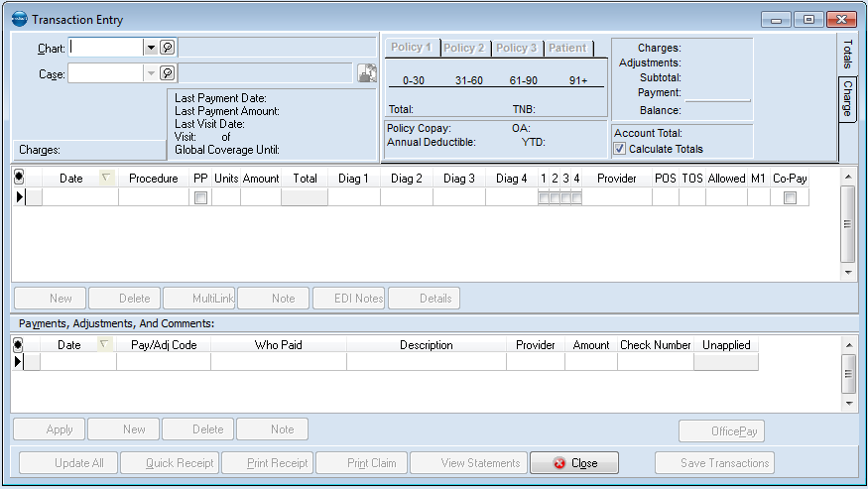Click the EDI Notes button
The height and width of the screenshot is (489, 868).
(x=349, y=298)
